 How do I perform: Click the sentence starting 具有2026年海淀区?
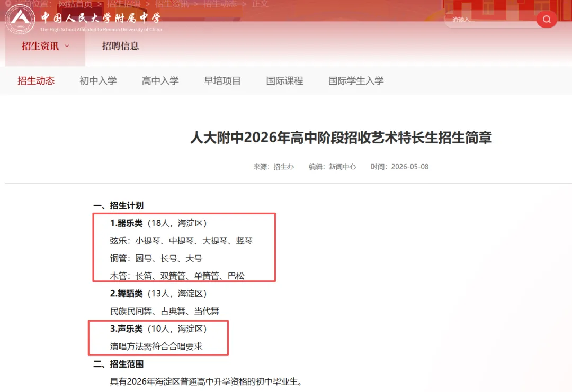(x=207, y=381)
